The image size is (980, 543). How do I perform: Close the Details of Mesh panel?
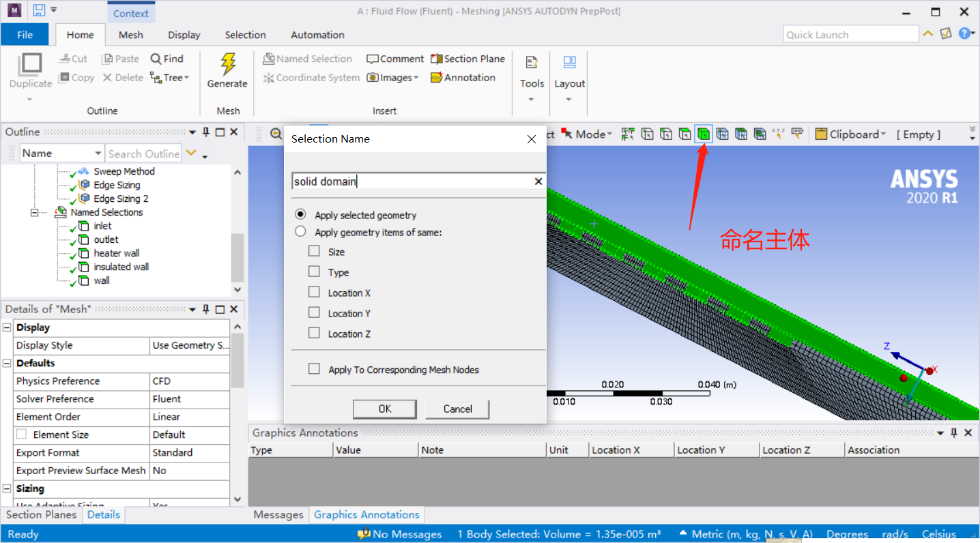tap(233, 309)
